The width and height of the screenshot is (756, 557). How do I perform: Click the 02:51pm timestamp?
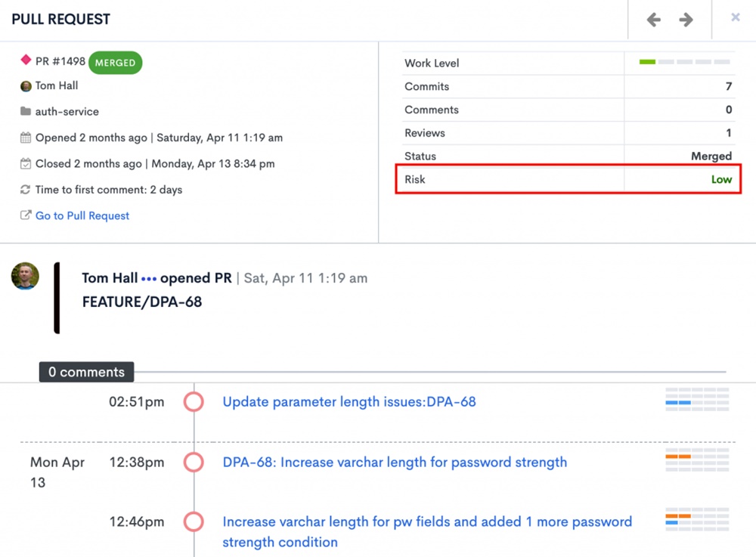[136, 402]
